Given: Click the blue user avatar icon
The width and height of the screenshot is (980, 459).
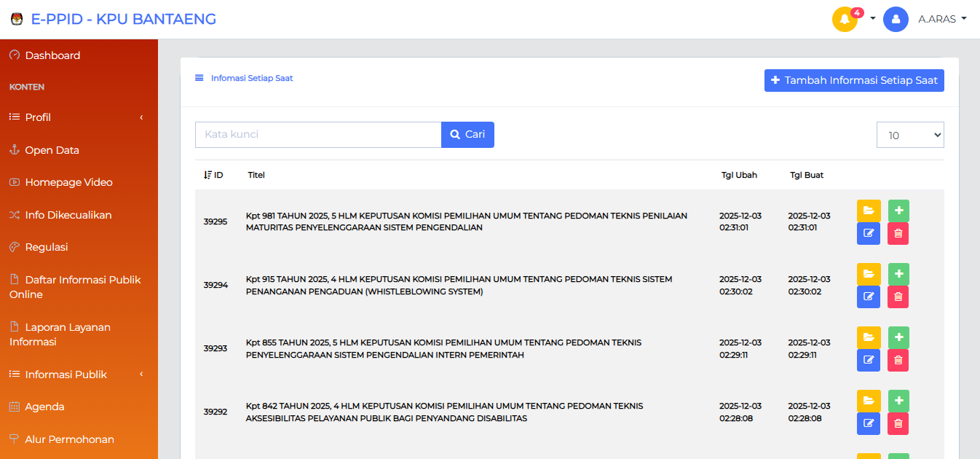Looking at the screenshot, I should (x=896, y=20).
